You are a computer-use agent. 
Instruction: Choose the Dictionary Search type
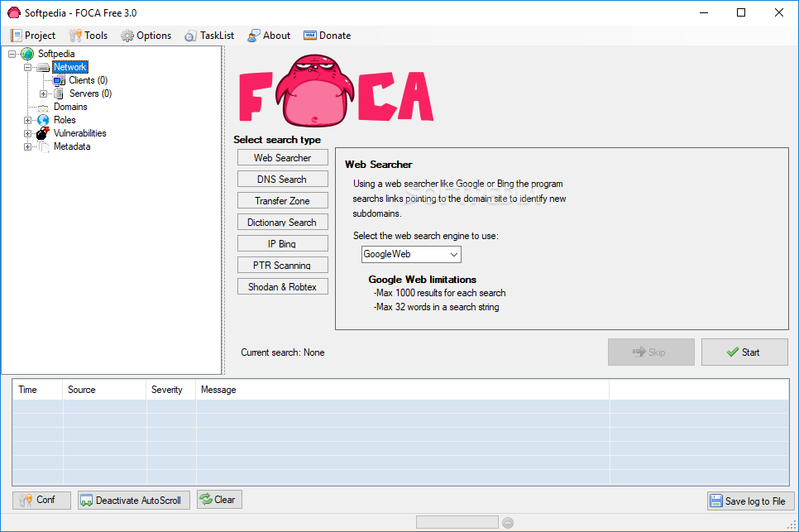283,223
